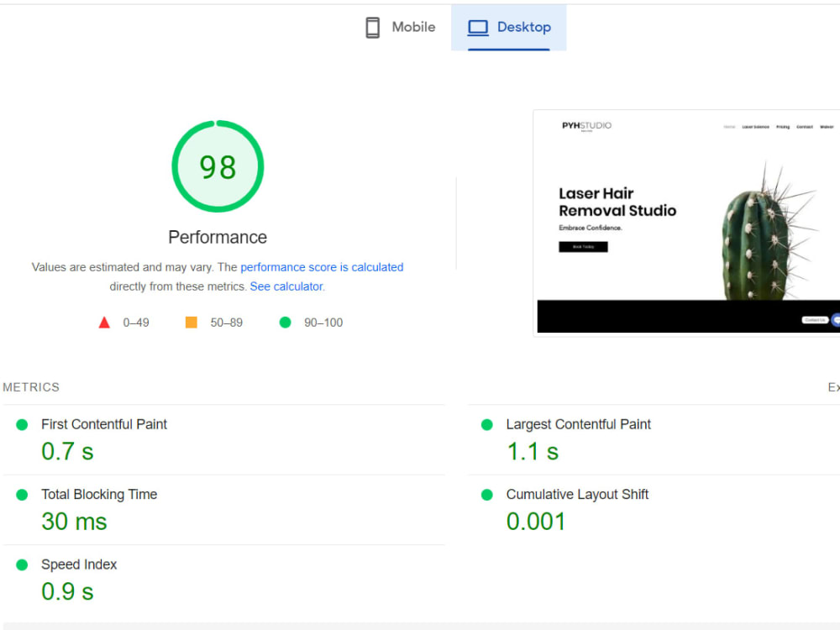Click Cumulative Layout Shift green status dot
840x630 pixels.
(x=487, y=495)
